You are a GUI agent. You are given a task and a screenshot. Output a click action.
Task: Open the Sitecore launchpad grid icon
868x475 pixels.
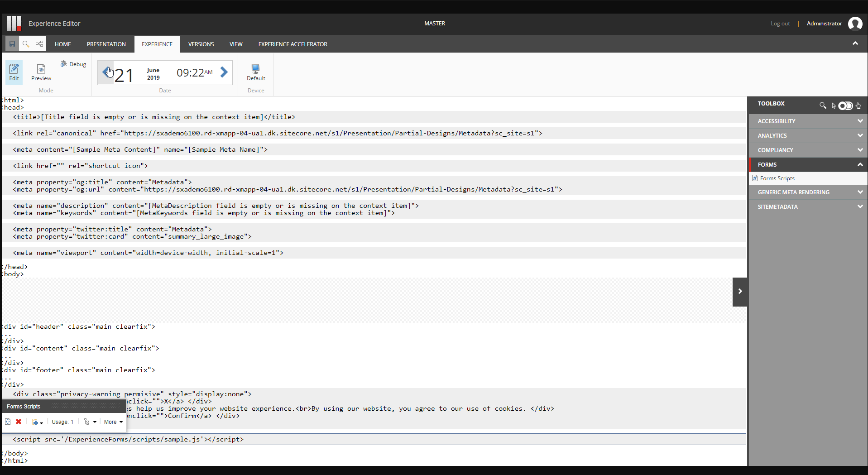click(x=14, y=24)
